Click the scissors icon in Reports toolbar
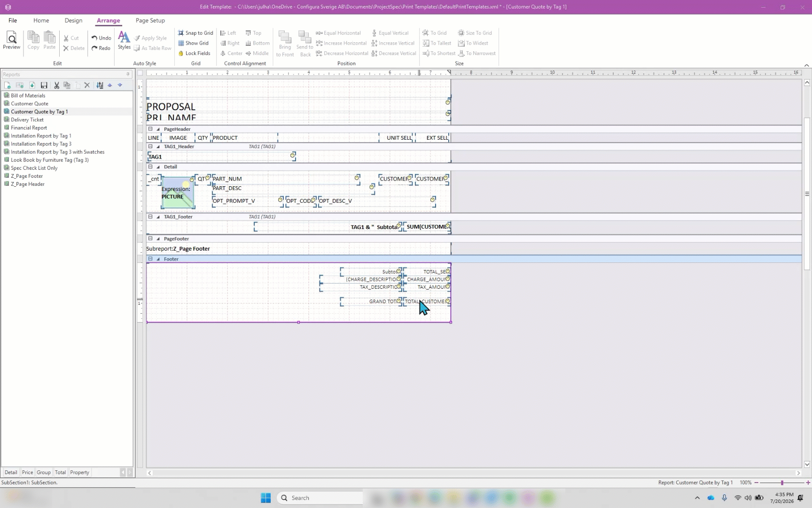The image size is (812, 508). pyautogui.click(x=56, y=85)
